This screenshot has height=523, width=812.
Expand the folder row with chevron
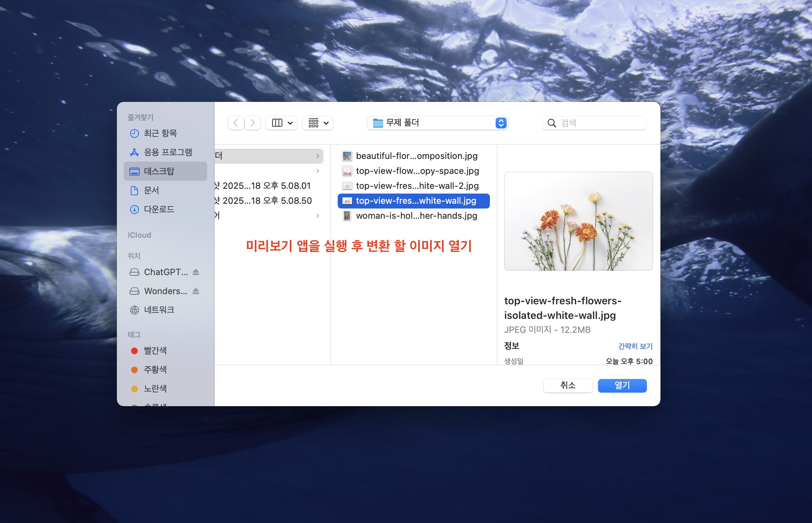(317, 156)
